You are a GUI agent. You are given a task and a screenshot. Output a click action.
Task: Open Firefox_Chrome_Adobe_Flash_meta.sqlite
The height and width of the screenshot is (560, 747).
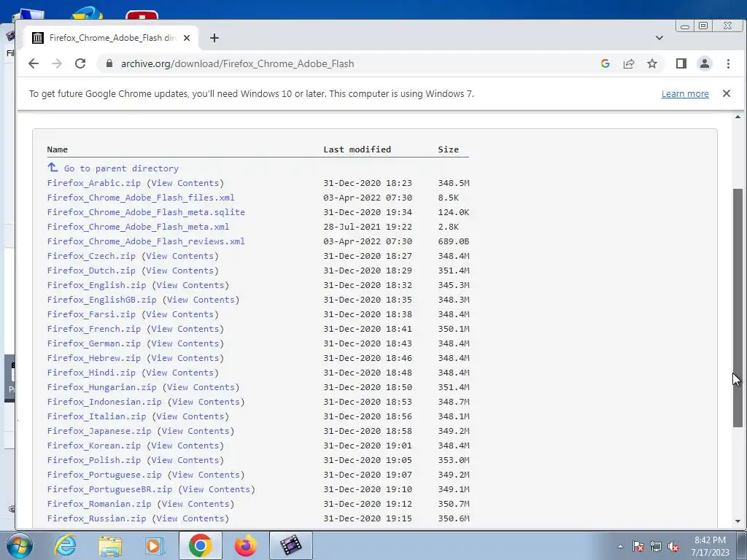pos(146,212)
